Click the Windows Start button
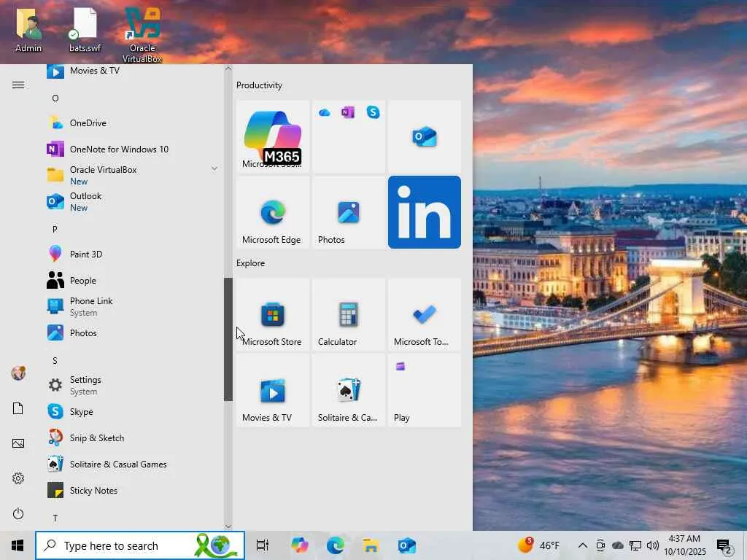This screenshot has width=747, height=560. click(x=18, y=545)
